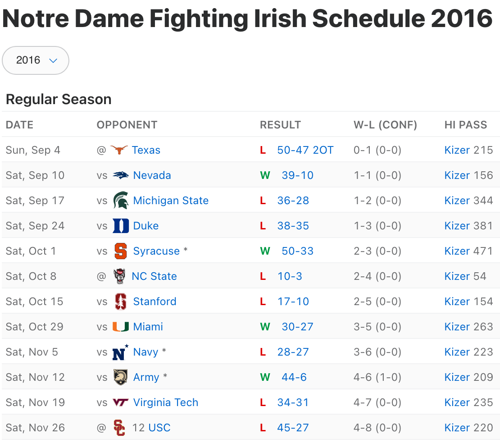Click the Miami Hurricanes U logo
Viewport: 500px width, 448px height.
pos(121,327)
